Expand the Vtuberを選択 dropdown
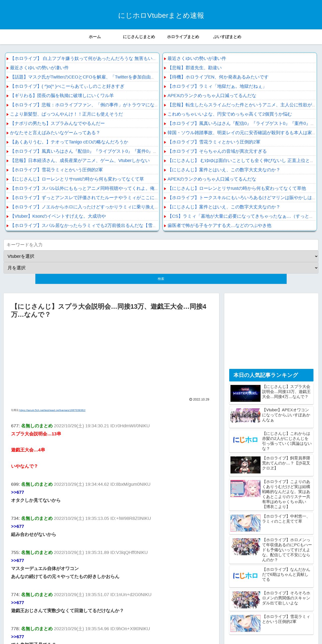 tap(161, 256)
